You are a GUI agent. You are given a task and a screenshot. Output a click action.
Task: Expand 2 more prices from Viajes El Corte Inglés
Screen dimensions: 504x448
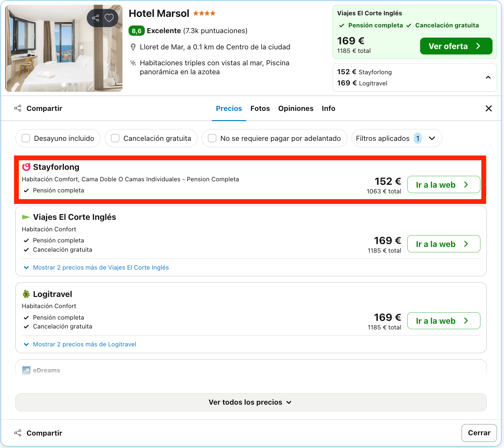point(96,268)
